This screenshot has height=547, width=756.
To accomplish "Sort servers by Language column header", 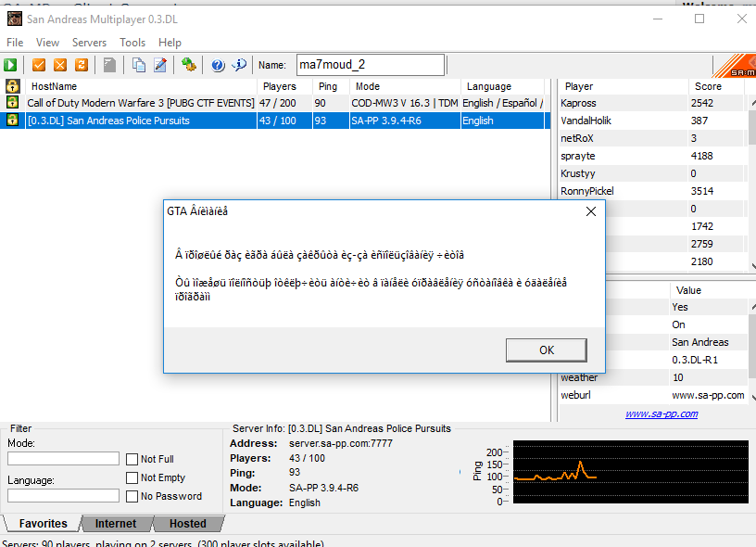I will tap(503, 86).
